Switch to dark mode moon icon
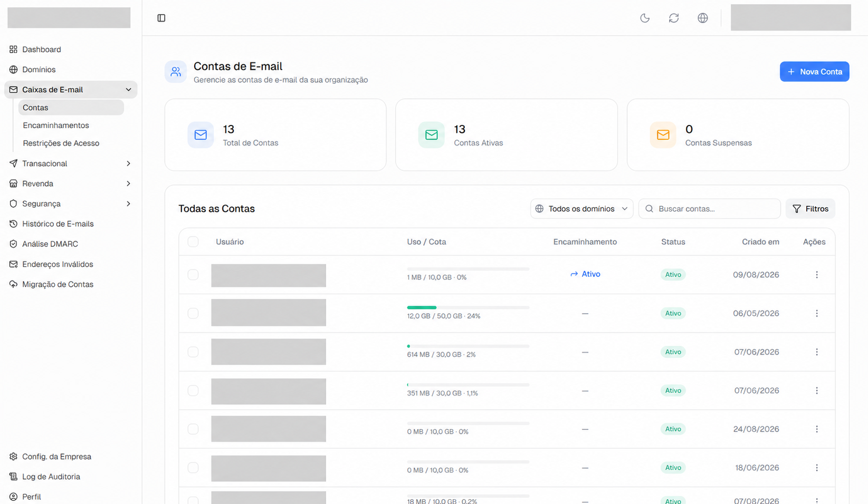 (645, 18)
